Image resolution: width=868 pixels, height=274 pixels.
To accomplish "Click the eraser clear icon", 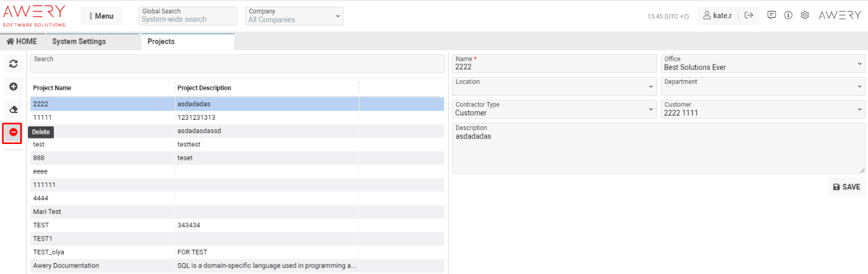I will (13, 109).
